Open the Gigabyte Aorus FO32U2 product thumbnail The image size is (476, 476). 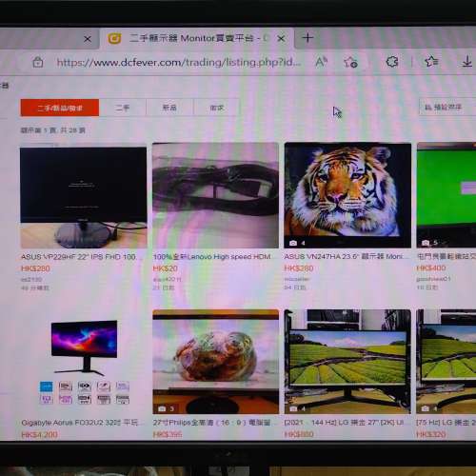84,362
